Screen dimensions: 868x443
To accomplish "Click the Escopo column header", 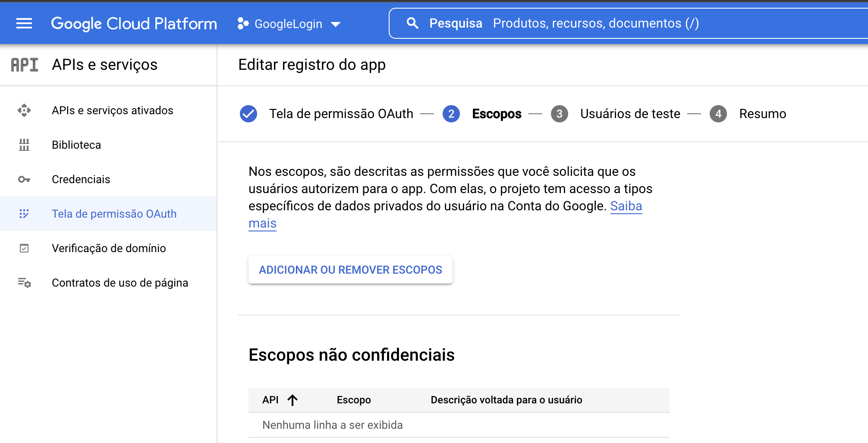I will pos(354,400).
